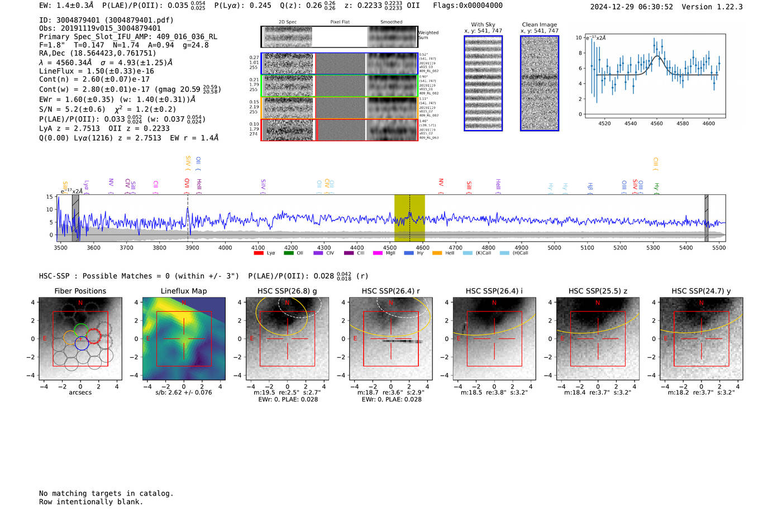Click the m:18.2 re:3.7" s:3.2" caption

click(702, 392)
